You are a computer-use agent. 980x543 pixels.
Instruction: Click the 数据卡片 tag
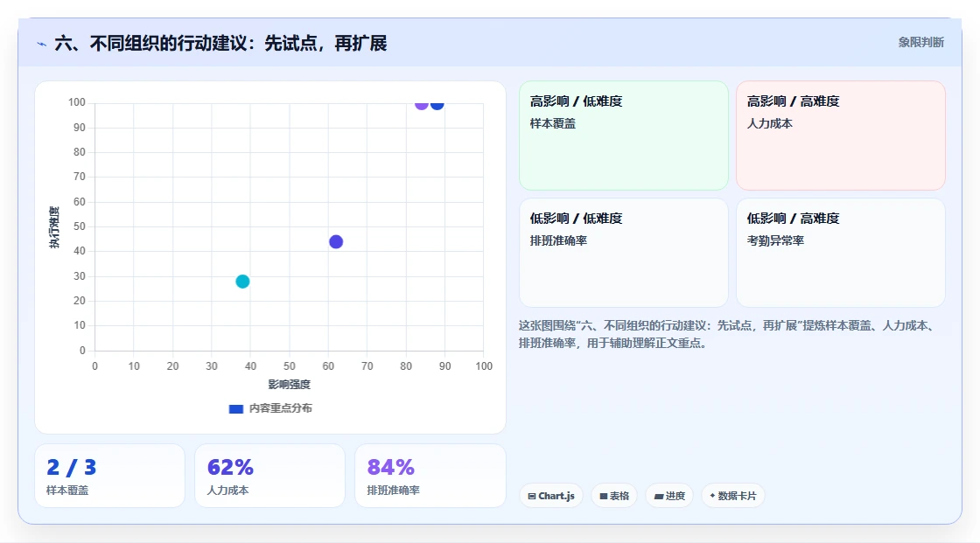tap(732, 496)
